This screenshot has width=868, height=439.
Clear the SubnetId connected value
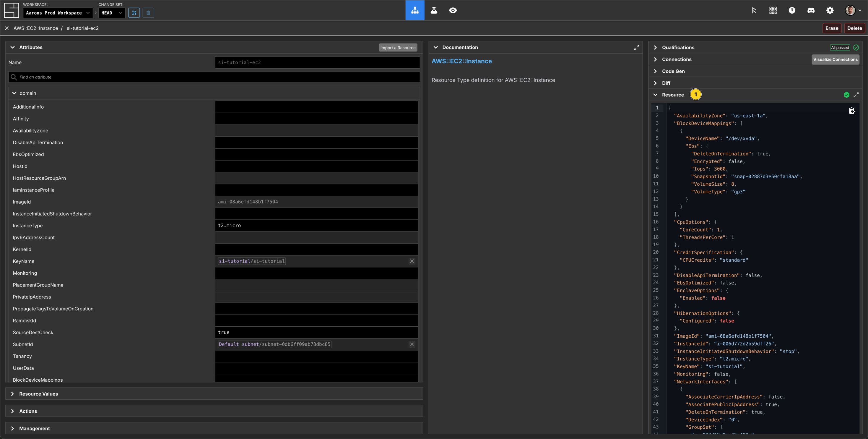(412, 344)
